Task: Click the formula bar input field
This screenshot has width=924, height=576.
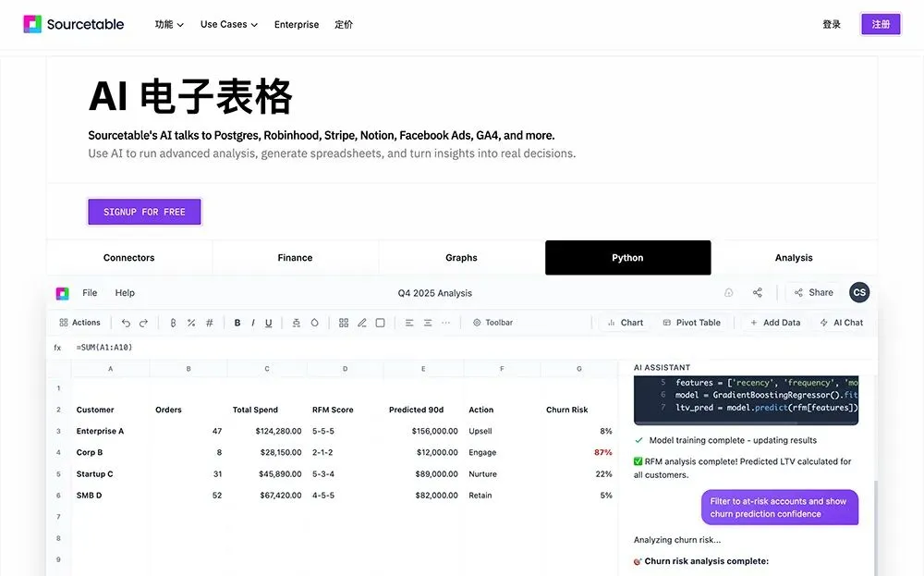Action: tap(354, 348)
